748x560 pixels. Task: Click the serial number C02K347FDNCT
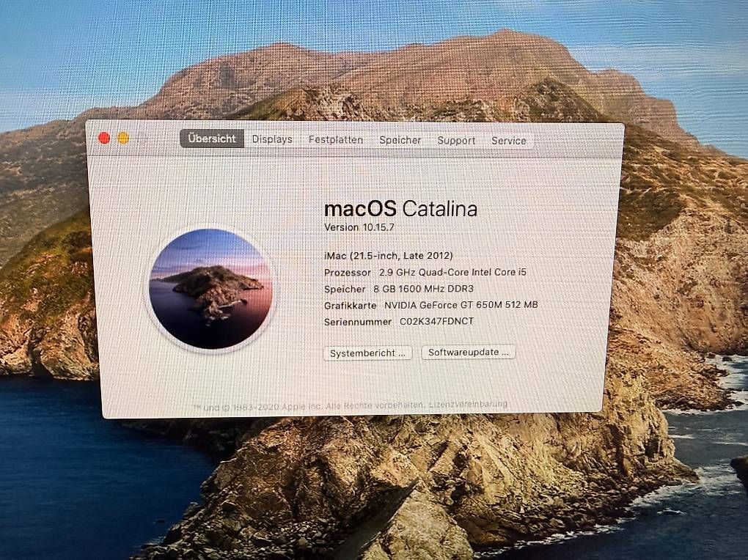[436, 322]
